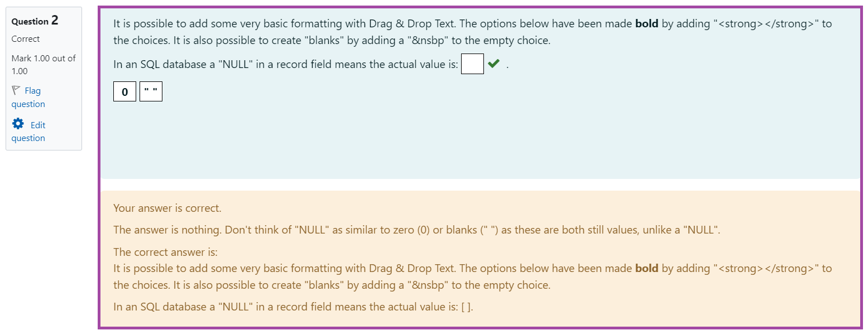868x335 pixels.
Task: Select the draggable blank quote choice
Action: pyautogui.click(x=151, y=90)
